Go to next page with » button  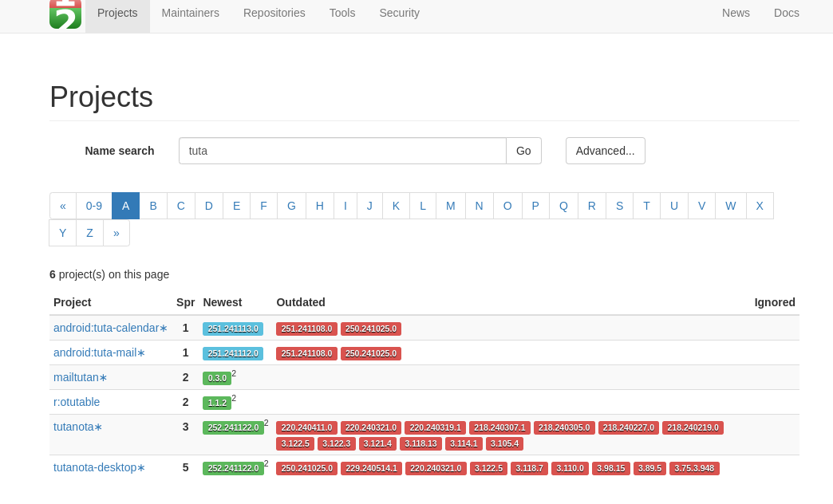(x=116, y=233)
